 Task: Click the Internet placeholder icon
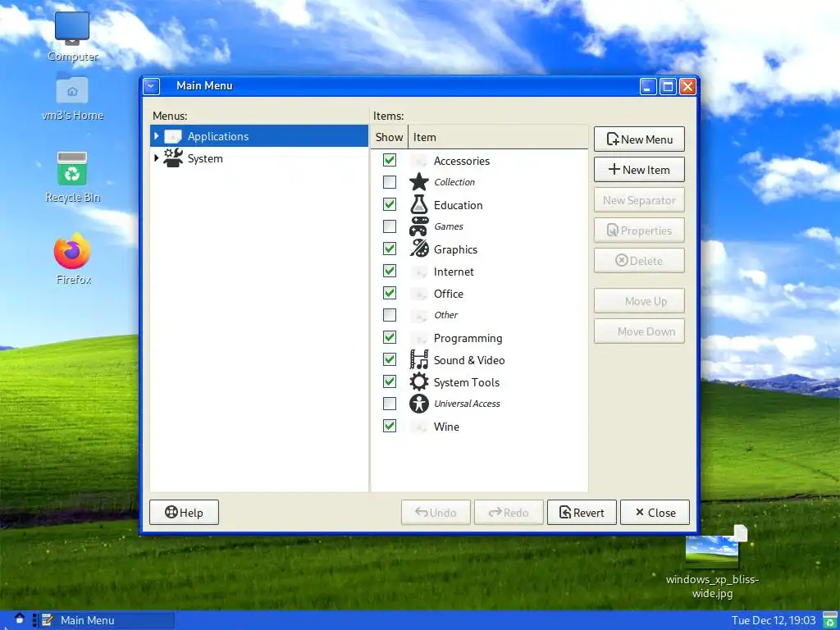(x=419, y=272)
